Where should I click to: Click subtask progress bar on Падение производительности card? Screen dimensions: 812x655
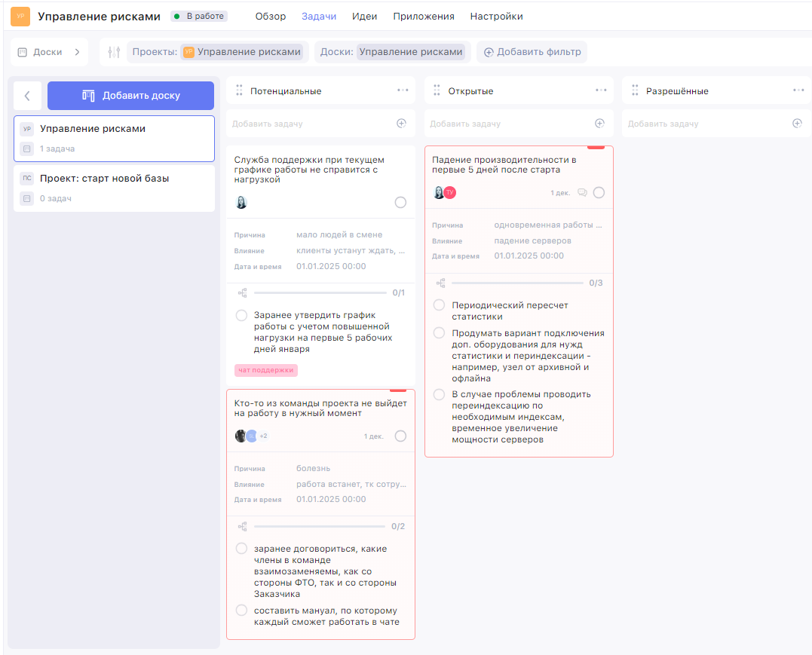tap(517, 283)
